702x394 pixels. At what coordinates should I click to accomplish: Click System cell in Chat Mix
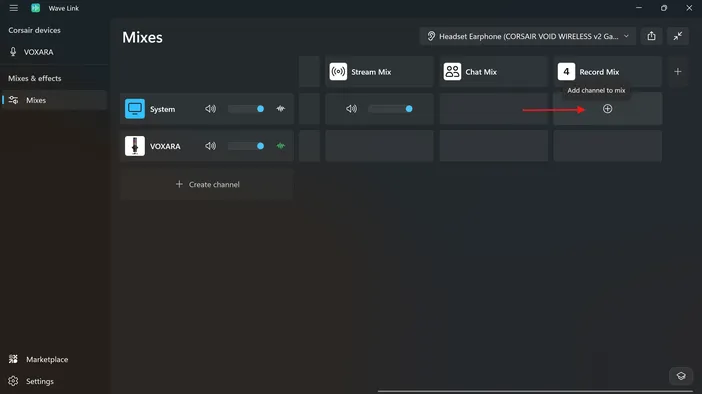click(x=493, y=109)
